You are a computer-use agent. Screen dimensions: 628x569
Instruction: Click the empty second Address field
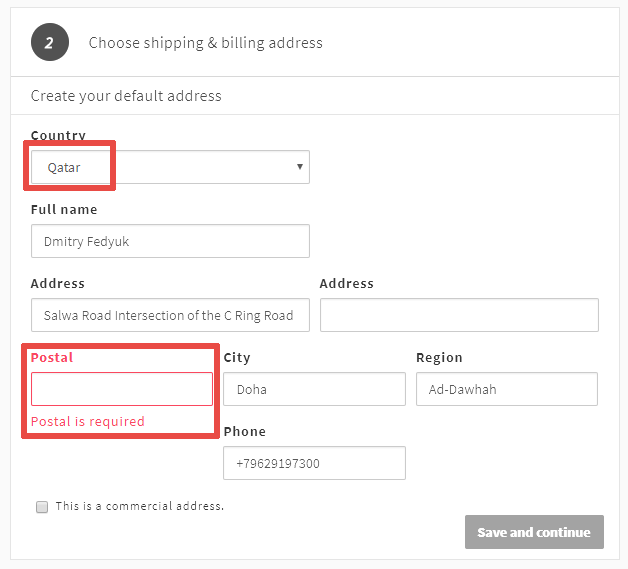[x=459, y=315]
